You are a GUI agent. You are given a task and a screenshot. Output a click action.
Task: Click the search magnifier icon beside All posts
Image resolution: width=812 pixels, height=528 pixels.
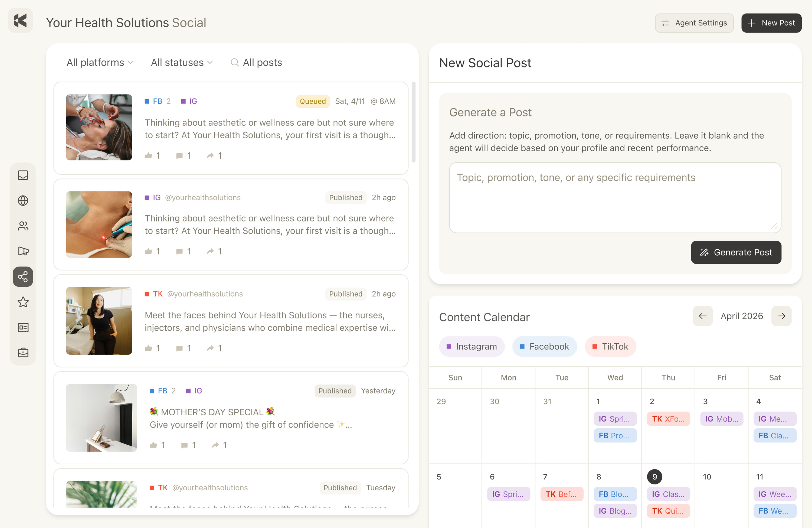pyautogui.click(x=234, y=63)
